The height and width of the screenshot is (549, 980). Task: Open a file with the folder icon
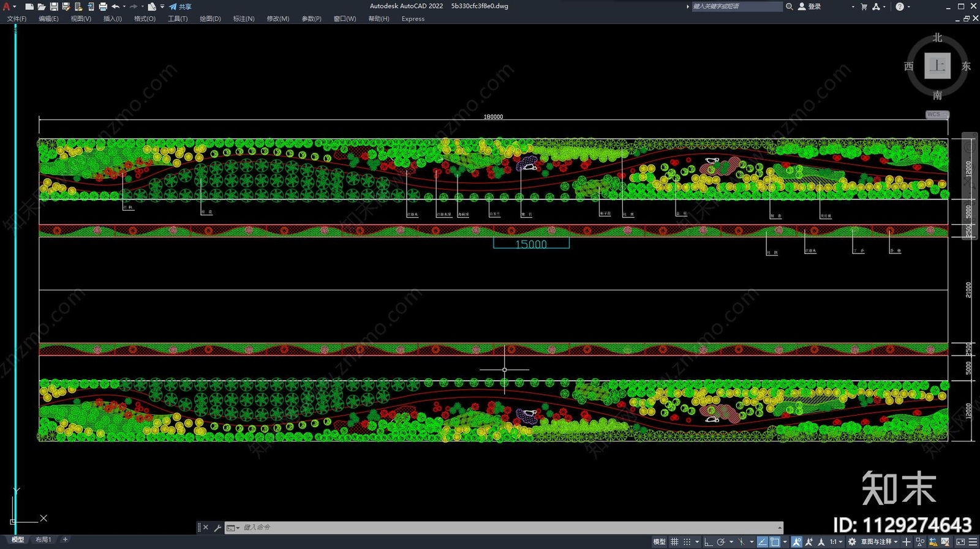[42, 7]
